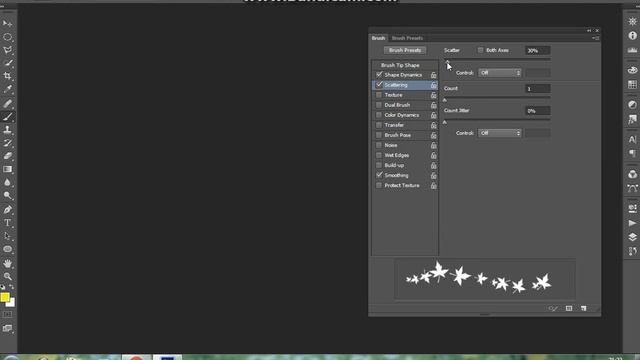Enable the Color Dynamics checkbox
Image resolution: width=640 pixels, height=360 pixels.
tap(379, 115)
